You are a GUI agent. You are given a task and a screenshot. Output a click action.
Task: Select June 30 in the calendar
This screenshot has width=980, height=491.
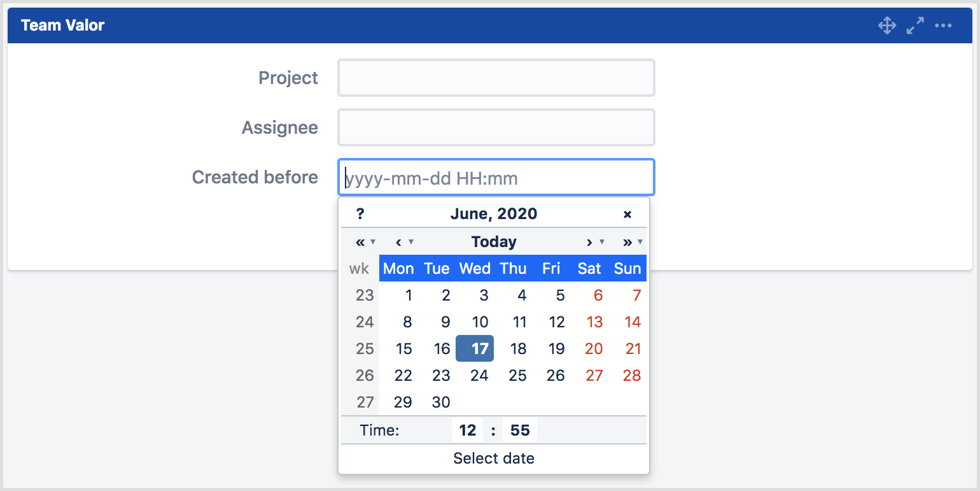coord(441,402)
